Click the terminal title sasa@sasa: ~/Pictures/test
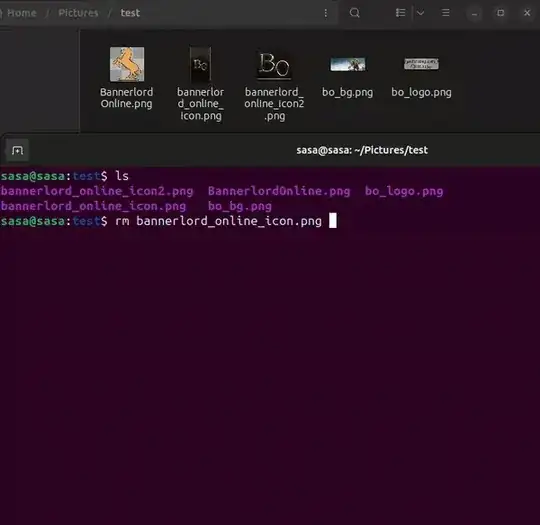 tap(362, 150)
